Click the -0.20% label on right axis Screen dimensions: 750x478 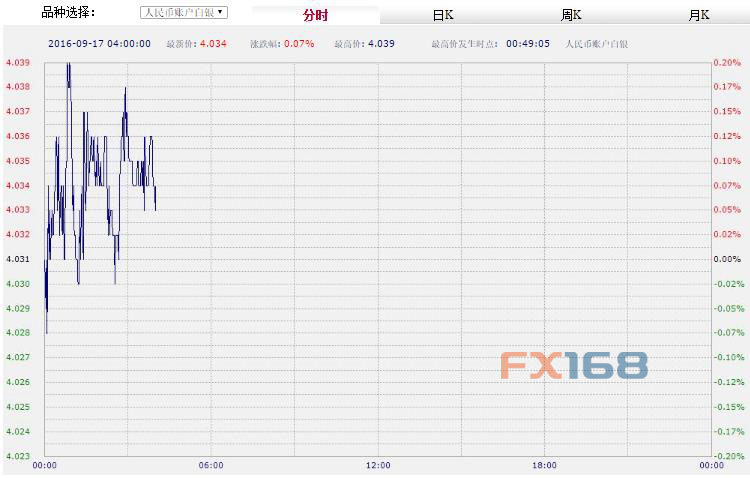point(725,456)
